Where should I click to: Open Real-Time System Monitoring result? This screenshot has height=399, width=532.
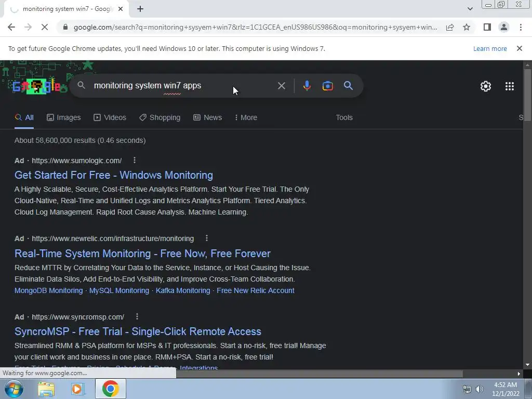pyautogui.click(x=142, y=254)
